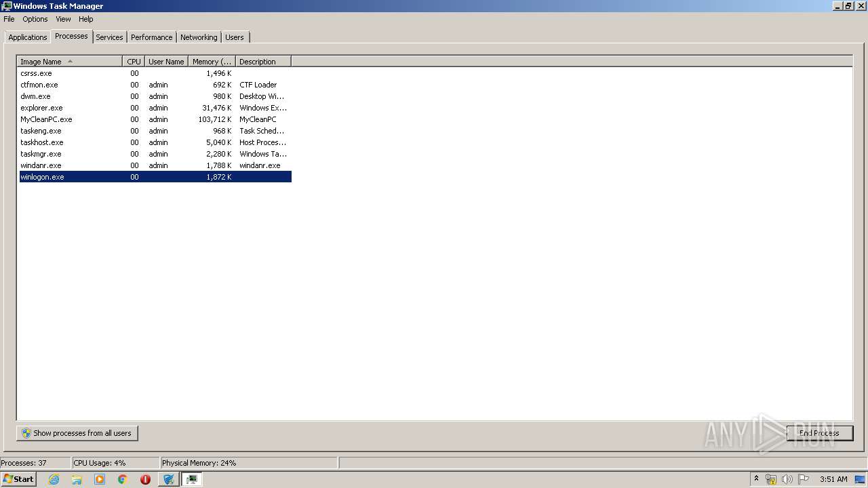Sort by Description column header

click(263, 62)
